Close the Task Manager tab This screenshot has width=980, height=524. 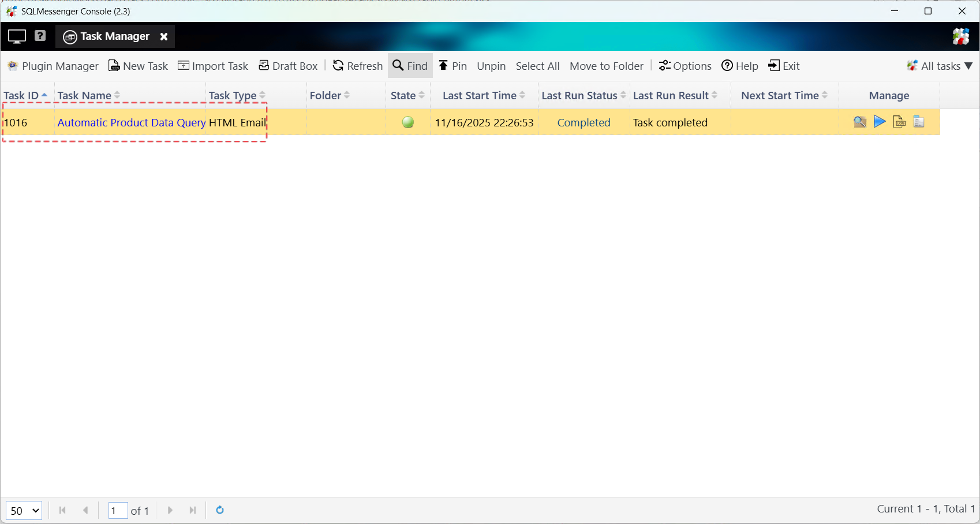(164, 36)
